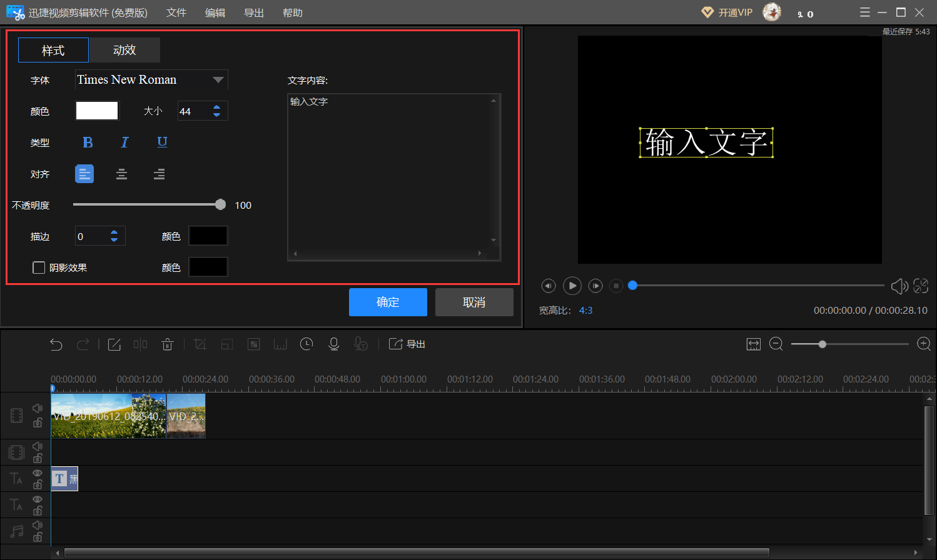Open the 文件 menu
Image resolution: width=937 pixels, height=560 pixels.
176,12
